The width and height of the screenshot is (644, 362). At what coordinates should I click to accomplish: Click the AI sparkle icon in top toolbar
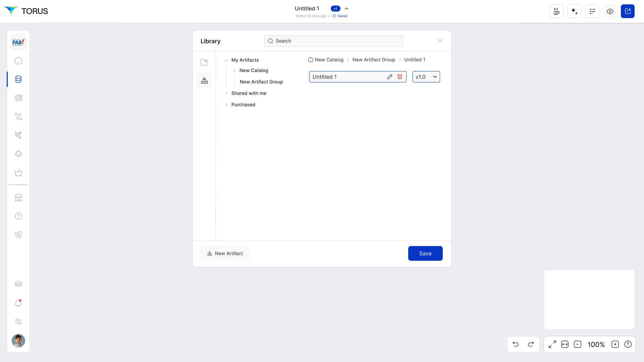click(574, 11)
